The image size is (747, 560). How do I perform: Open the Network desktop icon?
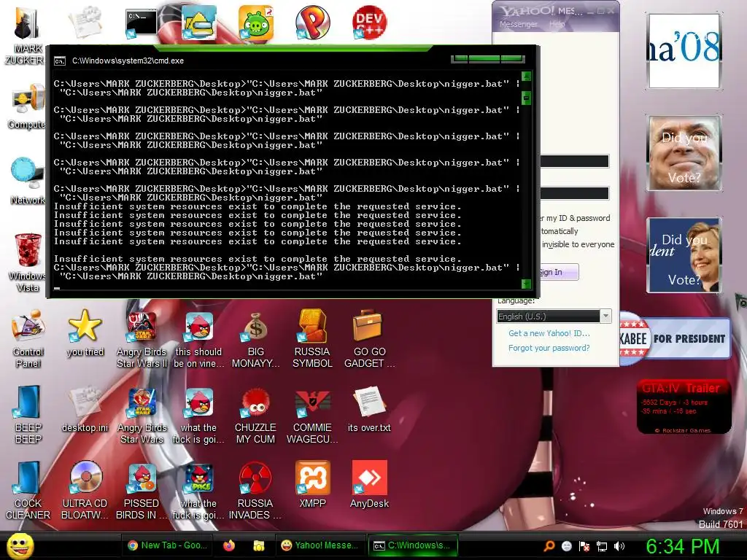(x=28, y=181)
